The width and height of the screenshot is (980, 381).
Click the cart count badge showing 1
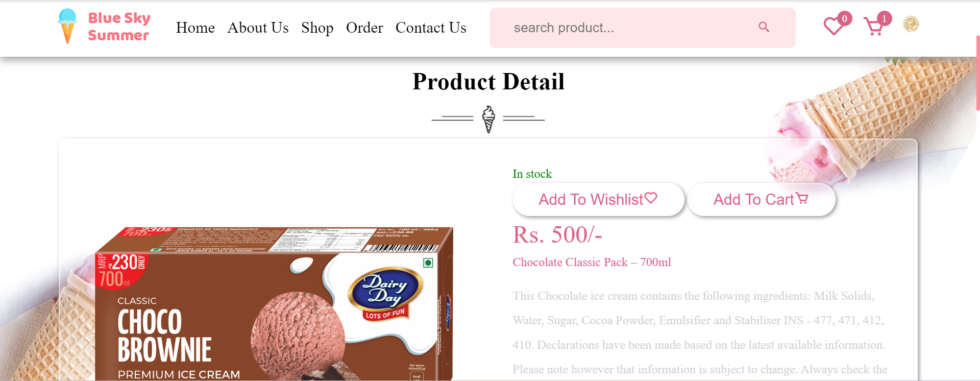pos(884,19)
